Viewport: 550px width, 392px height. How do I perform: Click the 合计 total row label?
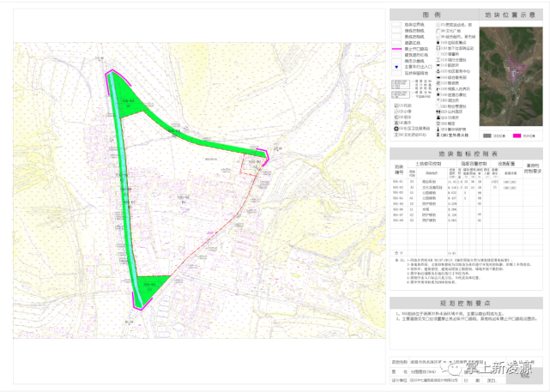(397, 253)
